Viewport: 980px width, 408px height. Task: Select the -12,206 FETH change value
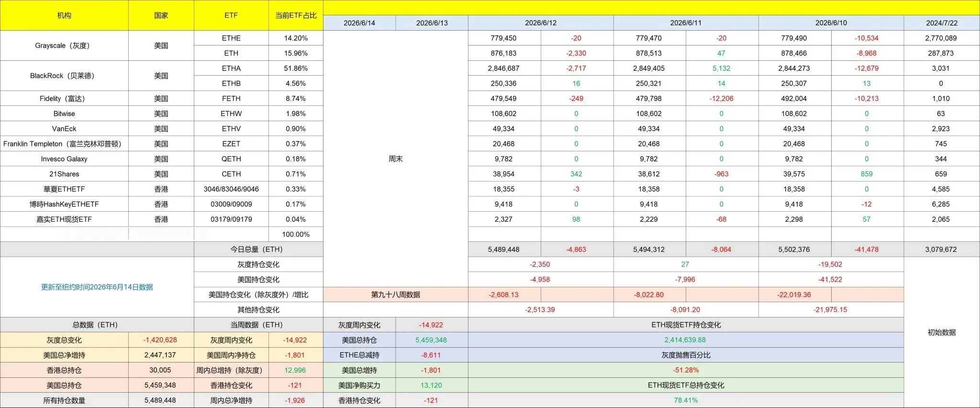[722, 99]
